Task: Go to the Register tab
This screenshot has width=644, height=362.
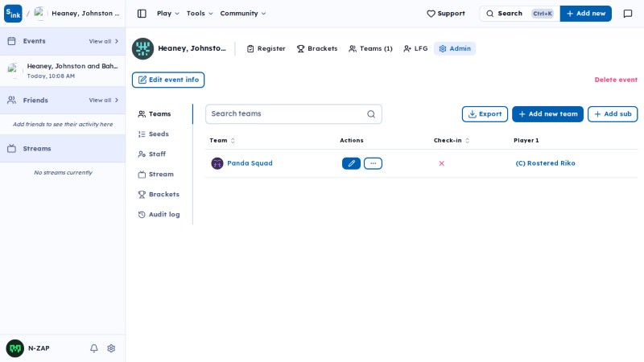Action: (266, 48)
